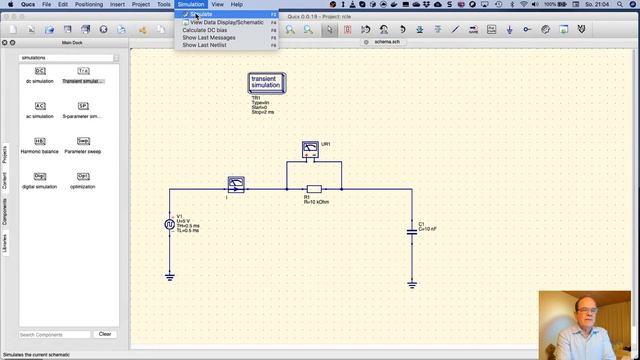Viewport: 640px width, 360px height.
Task: Click the transient simulation block in schematic
Action: click(x=267, y=83)
